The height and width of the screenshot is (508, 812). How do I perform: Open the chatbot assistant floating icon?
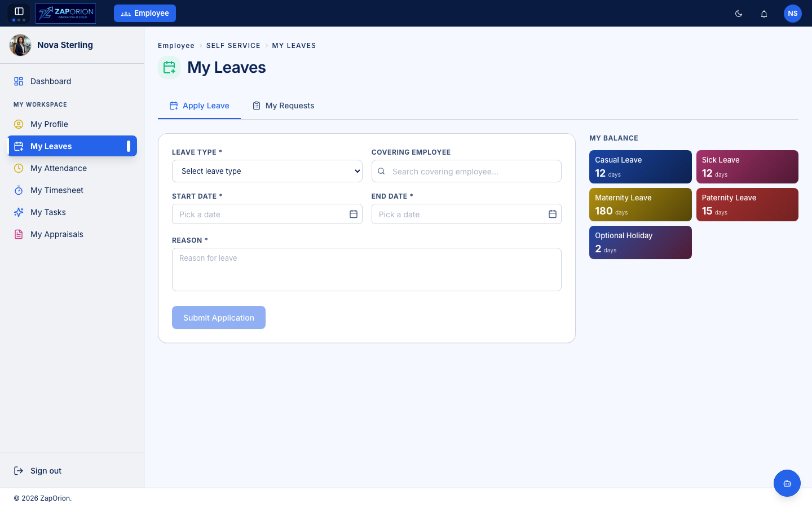pos(787,483)
